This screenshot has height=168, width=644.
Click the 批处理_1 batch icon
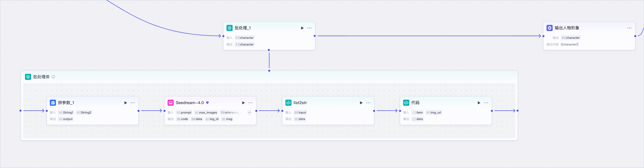(229, 28)
